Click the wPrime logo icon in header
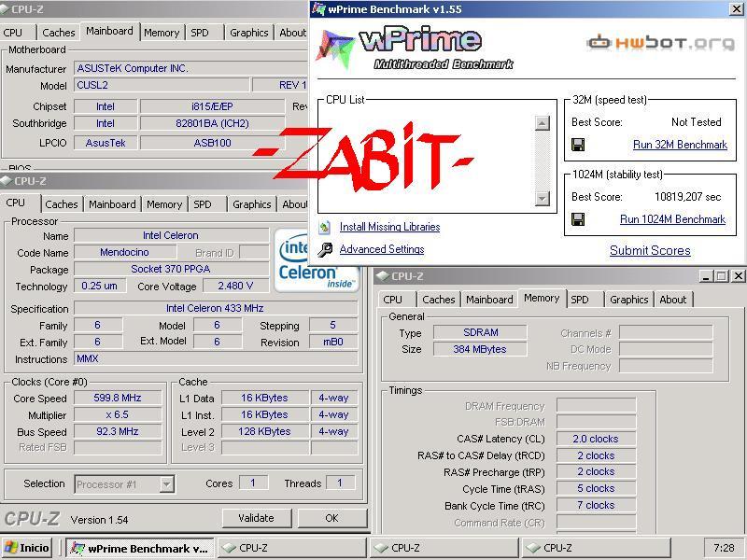747x560 pixels. pos(335,49)
